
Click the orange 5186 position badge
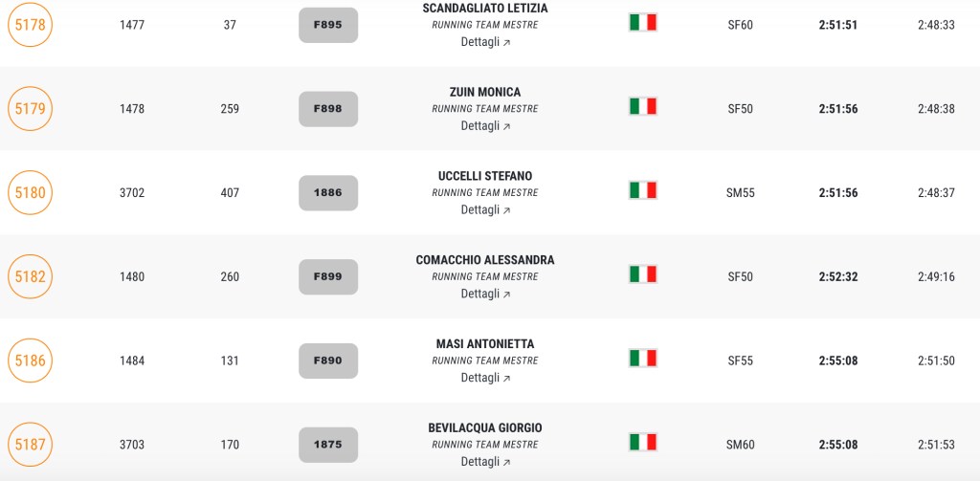(30, 361)
